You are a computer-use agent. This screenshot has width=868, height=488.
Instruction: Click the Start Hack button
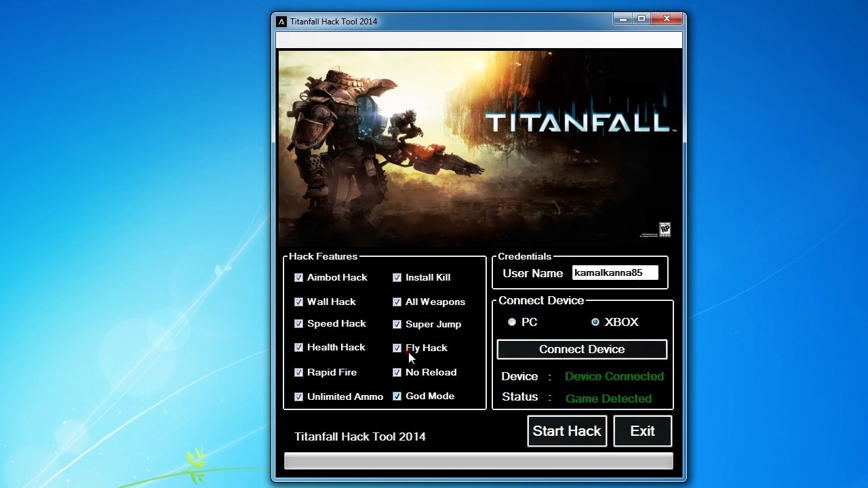click(567, 431)
